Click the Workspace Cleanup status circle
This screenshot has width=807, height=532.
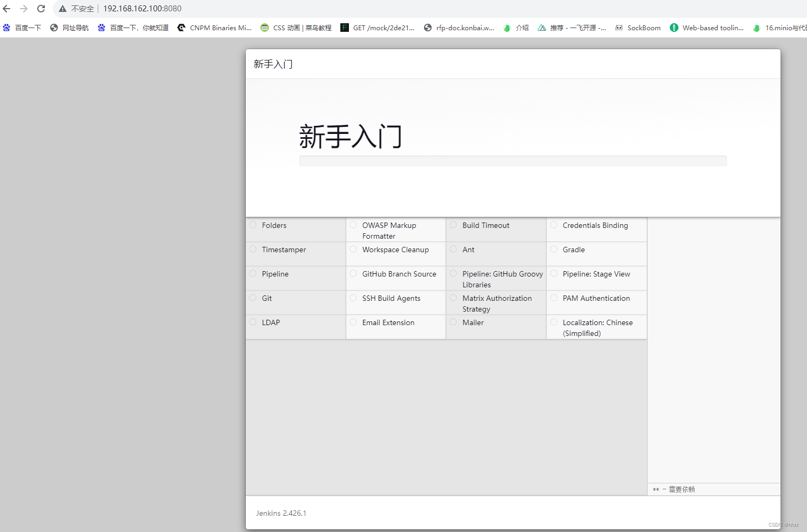[353, 249]
